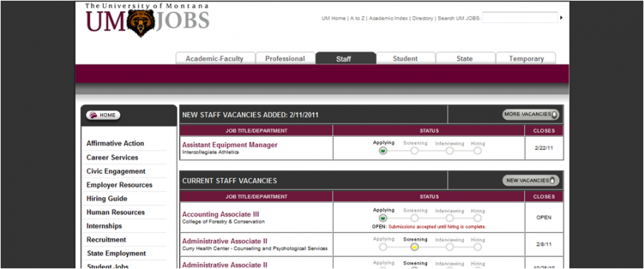Open State Employment in the sidebar

(117, 253)
